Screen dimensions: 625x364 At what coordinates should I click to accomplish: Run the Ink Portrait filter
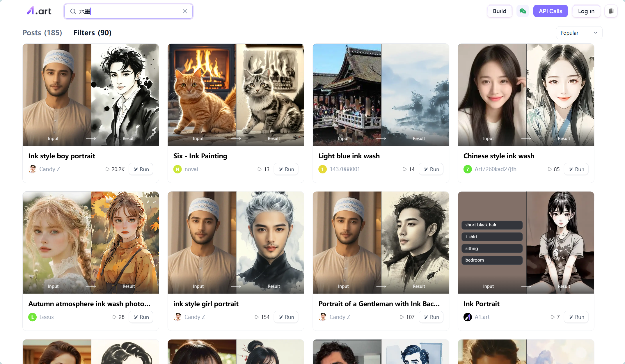pyautogui.click(x=576, y=317)
